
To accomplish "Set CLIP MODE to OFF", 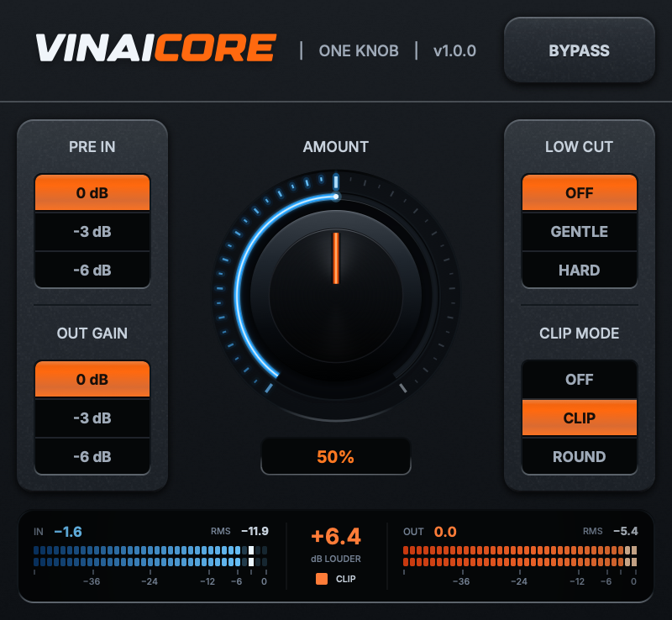I will (x=579, y=379).
